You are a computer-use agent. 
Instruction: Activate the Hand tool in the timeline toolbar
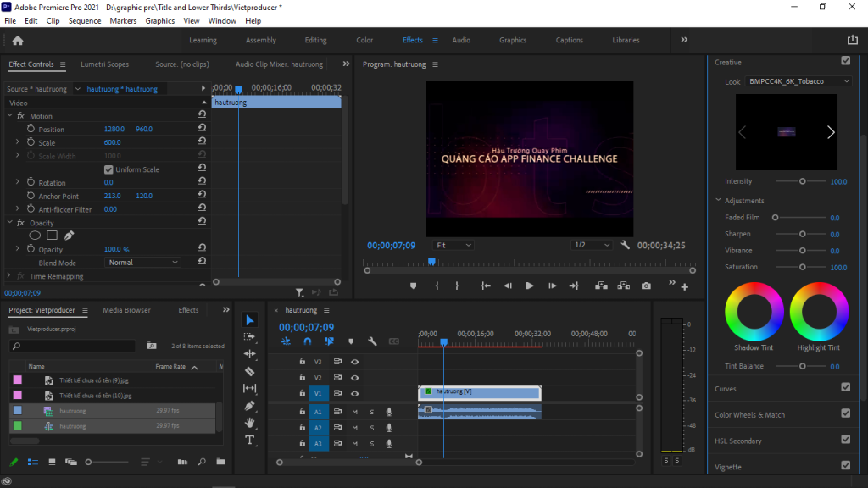point(250,423)
